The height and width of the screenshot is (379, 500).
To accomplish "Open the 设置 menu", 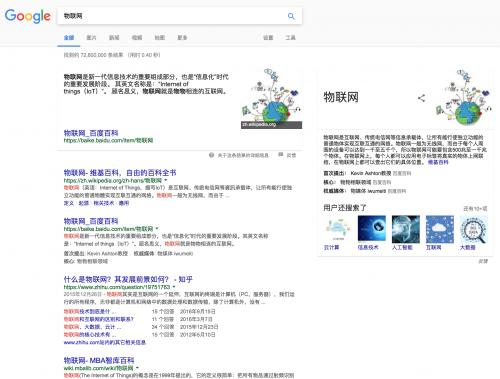I will coord(268,38).
